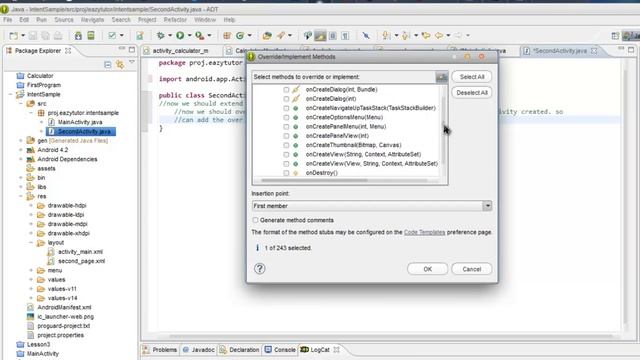Click the New Java Package icon
This screenshot has height=360, width=640.
227,36
